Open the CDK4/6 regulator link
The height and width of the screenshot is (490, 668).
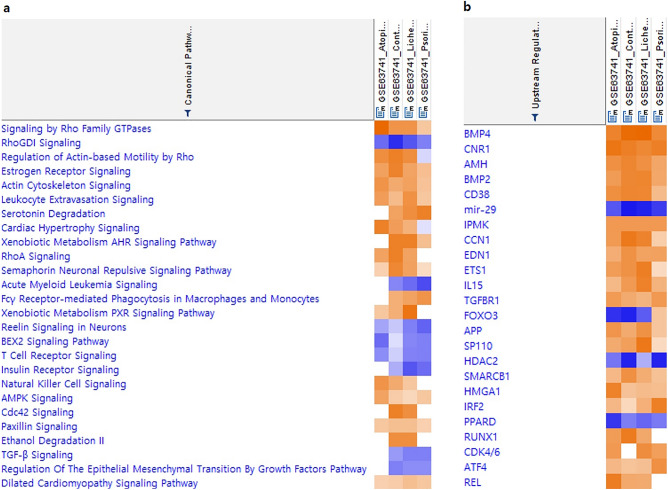pyautogui.click(x=482, y=452)
